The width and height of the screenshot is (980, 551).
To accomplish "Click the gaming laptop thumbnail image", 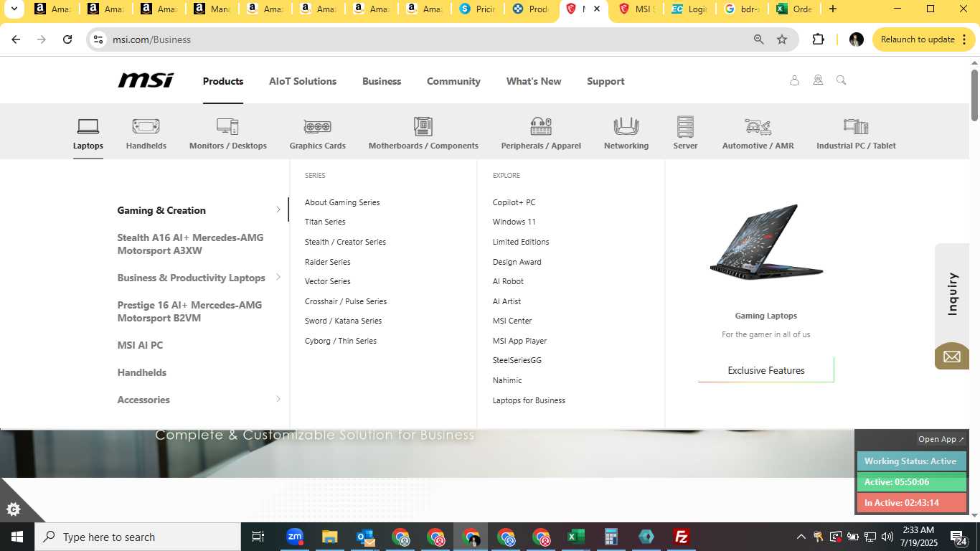I will point(766,242).
